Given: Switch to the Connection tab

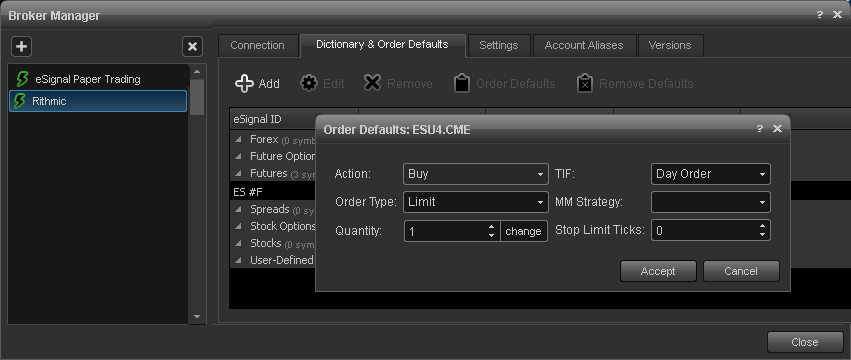Looking at the screenshot, I should point(257,46).
